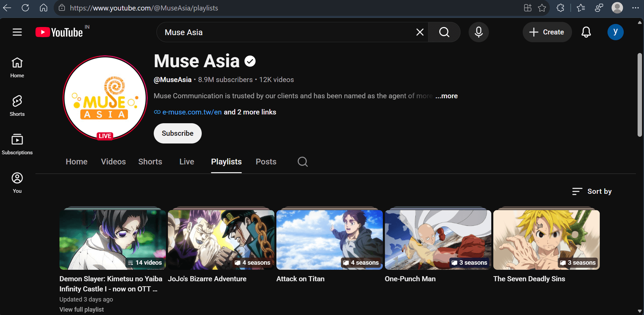Screen dimensions: 644x315
Task: Open Attack on Titan title link
Action: coord(300,279)
